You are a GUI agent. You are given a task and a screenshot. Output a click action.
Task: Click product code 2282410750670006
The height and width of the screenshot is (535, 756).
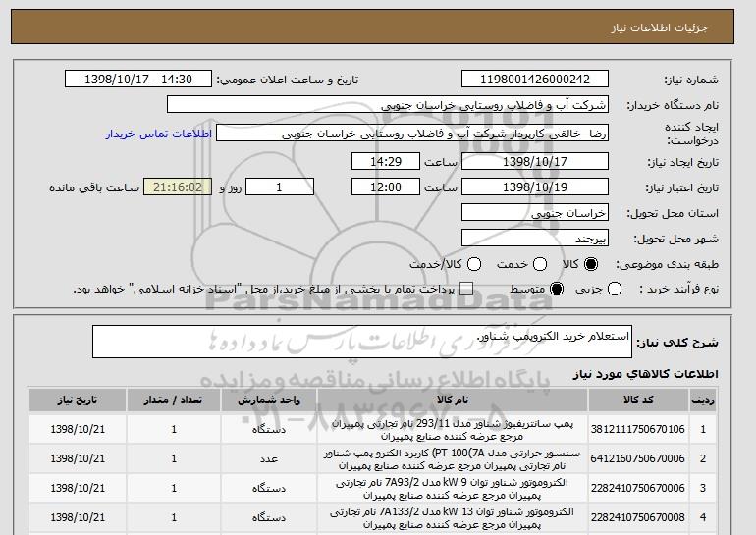pos(638,488)
